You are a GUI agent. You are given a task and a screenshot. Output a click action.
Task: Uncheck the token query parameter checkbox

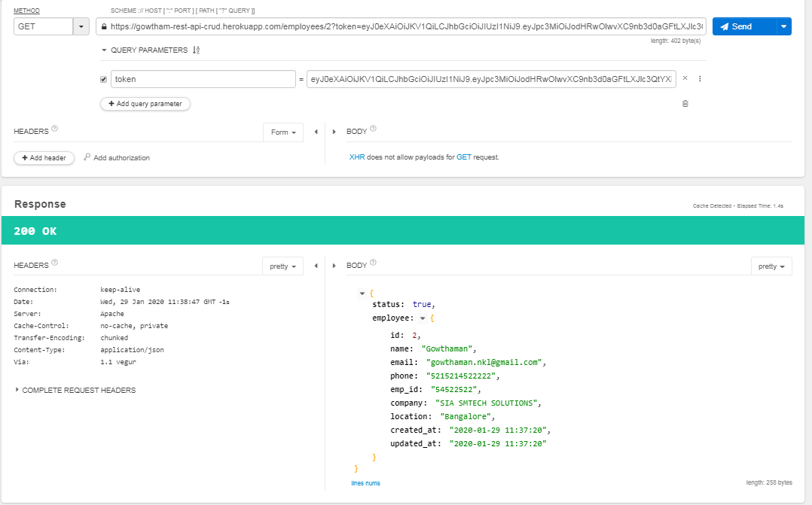coord(104,79)
